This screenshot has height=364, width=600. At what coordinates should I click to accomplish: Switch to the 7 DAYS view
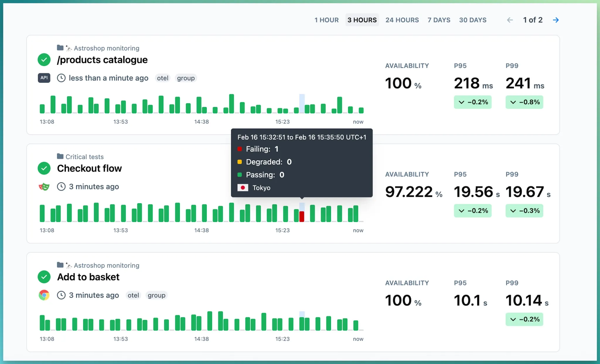439,20
